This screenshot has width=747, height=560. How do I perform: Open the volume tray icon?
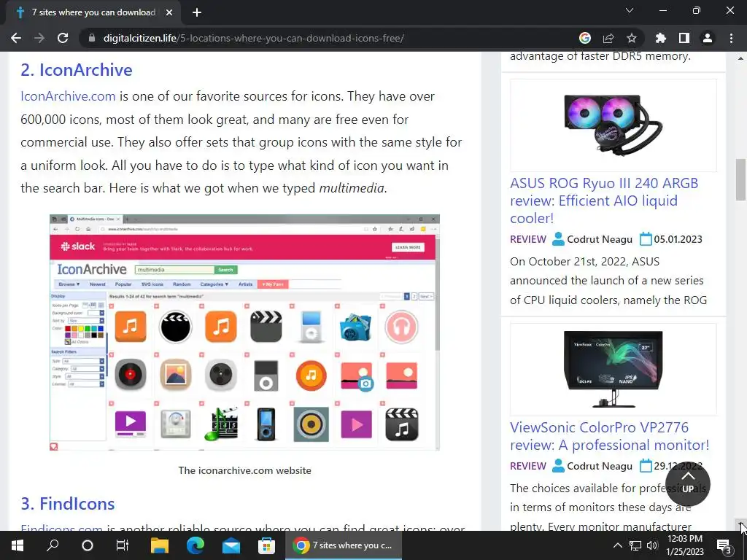(652, 545)
